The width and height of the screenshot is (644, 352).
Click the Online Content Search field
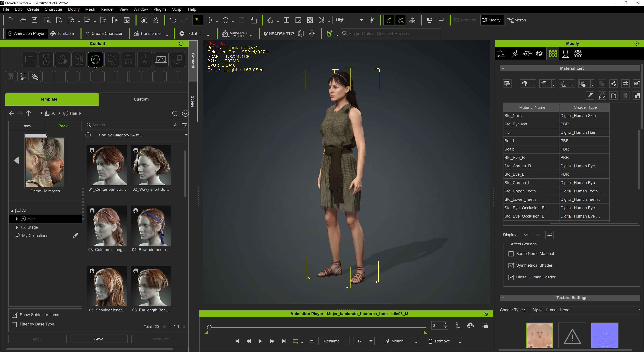[x=391, y=34]
